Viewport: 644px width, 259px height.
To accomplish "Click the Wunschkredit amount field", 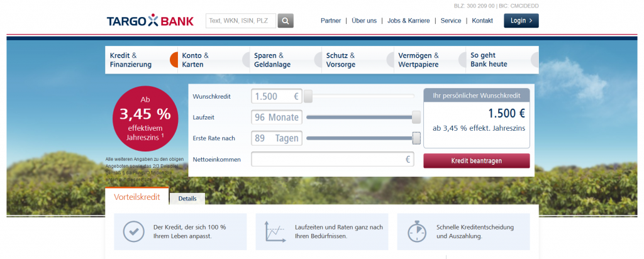I will (277, 97).
